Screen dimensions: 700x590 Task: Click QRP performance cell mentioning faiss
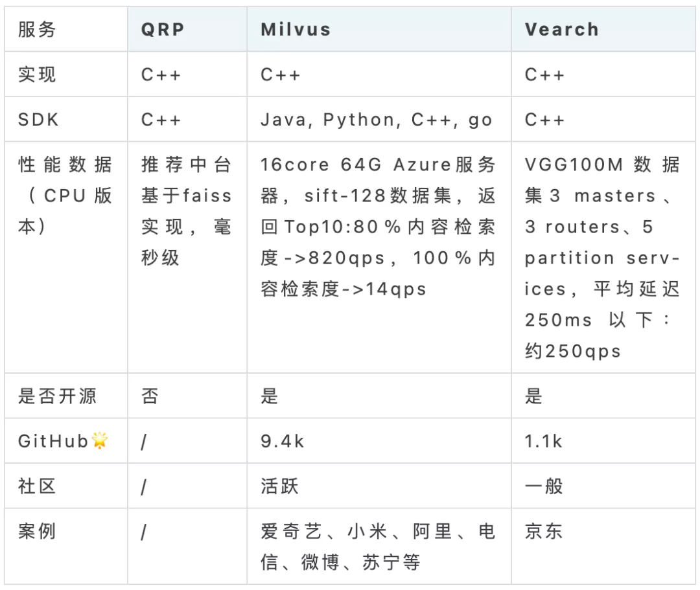tap(187, 257)
